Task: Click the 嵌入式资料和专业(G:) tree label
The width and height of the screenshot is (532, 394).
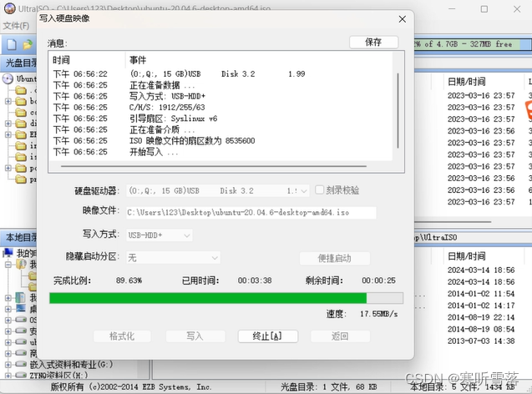Action: [72, 365]
